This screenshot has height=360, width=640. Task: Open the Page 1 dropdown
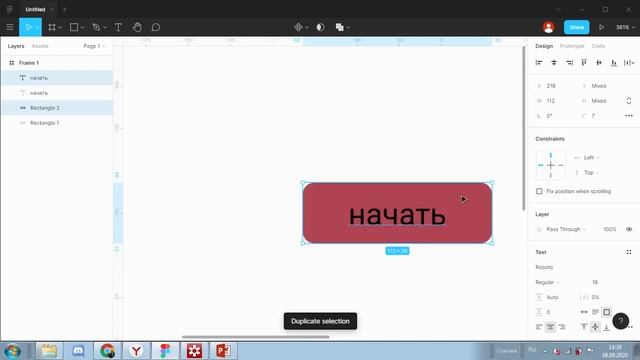94,46
